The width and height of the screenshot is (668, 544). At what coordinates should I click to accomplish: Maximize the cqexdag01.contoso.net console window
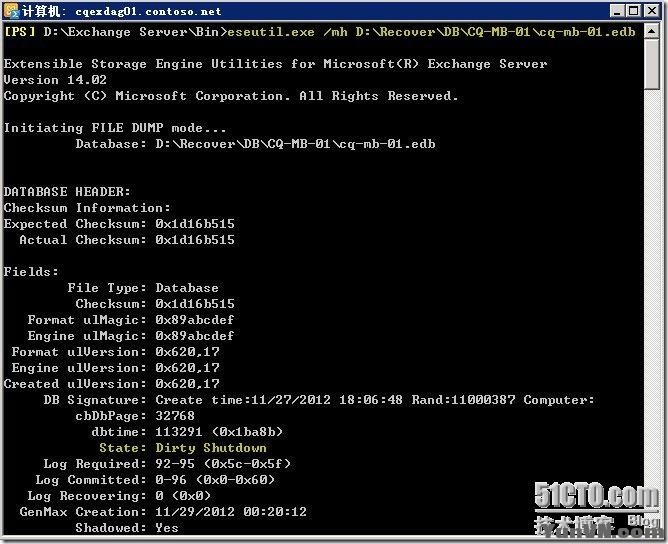pos(633,11)
